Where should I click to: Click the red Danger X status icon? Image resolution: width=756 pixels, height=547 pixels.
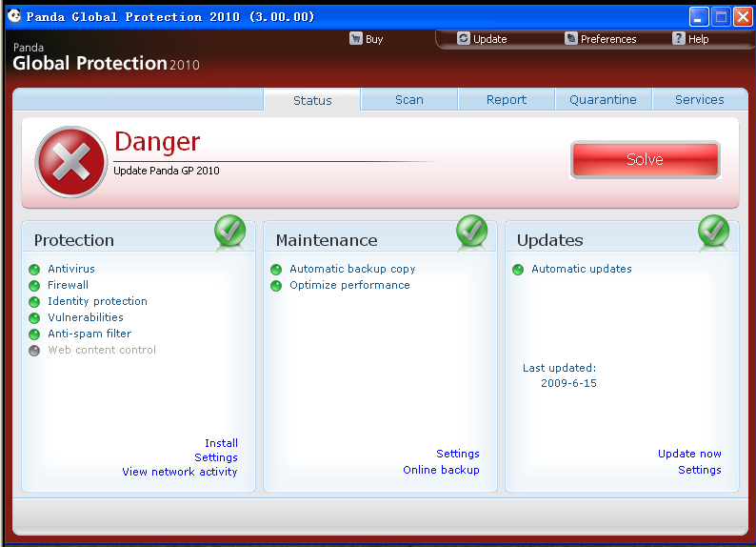(x=71, y=162)
